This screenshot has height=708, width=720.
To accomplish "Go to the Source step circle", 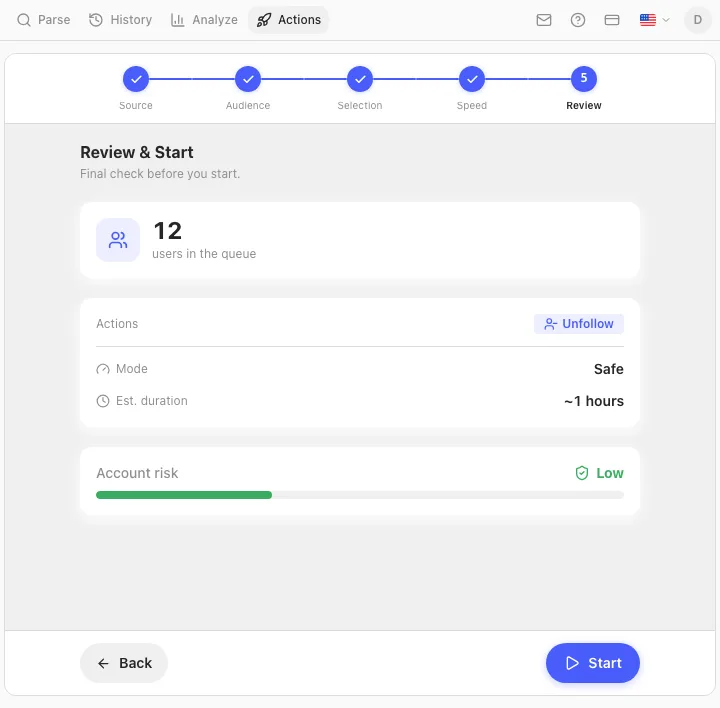I will [136, 79].
